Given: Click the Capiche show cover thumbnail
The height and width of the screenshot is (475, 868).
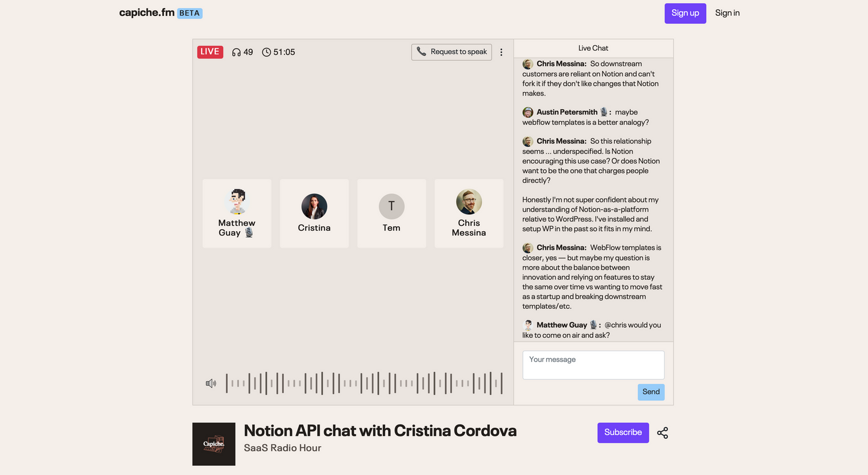Looking at the screenshot, I should tap(214, 444).
